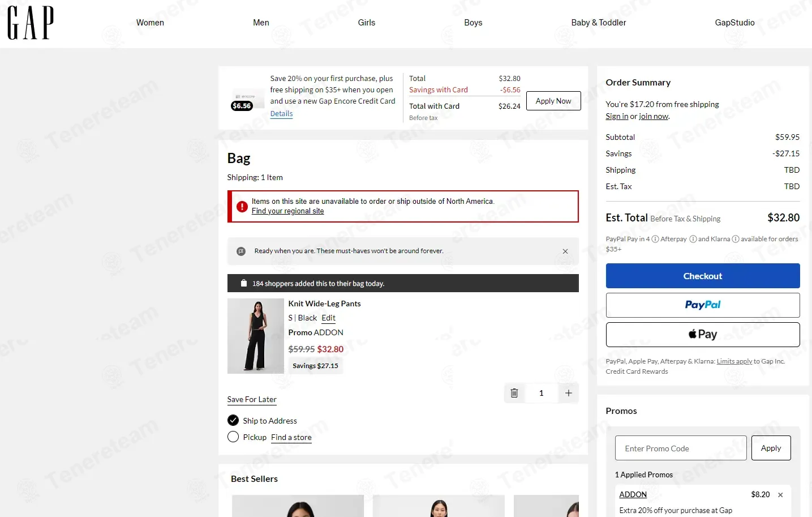Remove the ADDON applied promo
Image resolution: width=812 pixels, height=517 pixels.
[x=780, y=495]
